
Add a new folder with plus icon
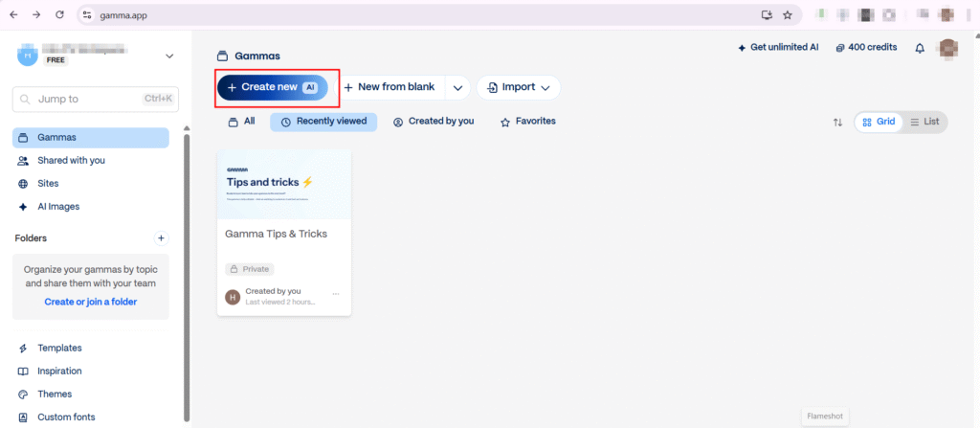(x=161, y=238)
